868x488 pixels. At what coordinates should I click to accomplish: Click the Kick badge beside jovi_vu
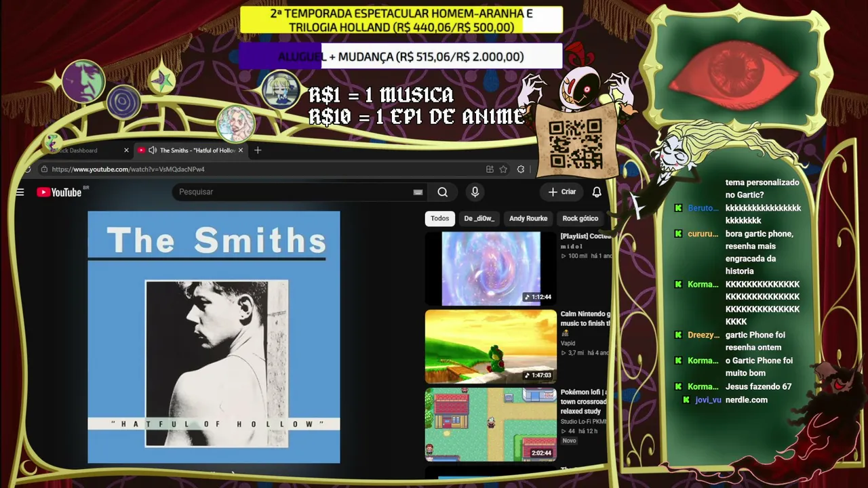tap(687, 400)
